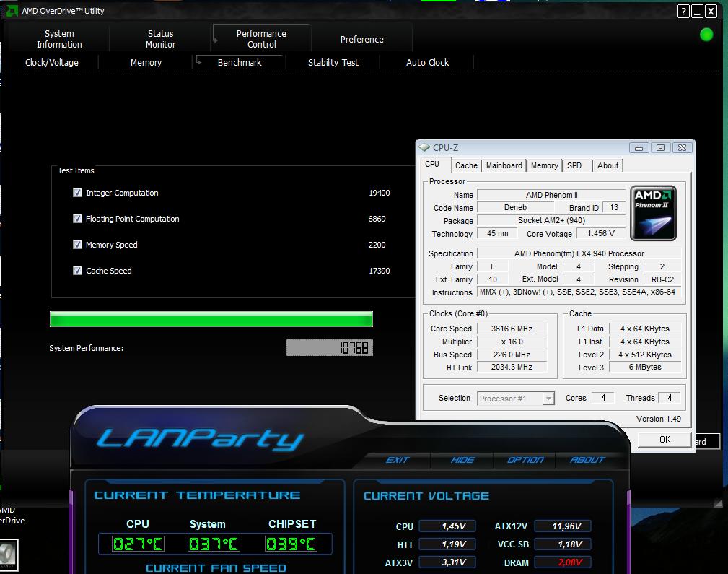The height and width of the screenshot is (574, 728).
Task: Minimize the AMD OverDrive window
Action: coord(697,11)
